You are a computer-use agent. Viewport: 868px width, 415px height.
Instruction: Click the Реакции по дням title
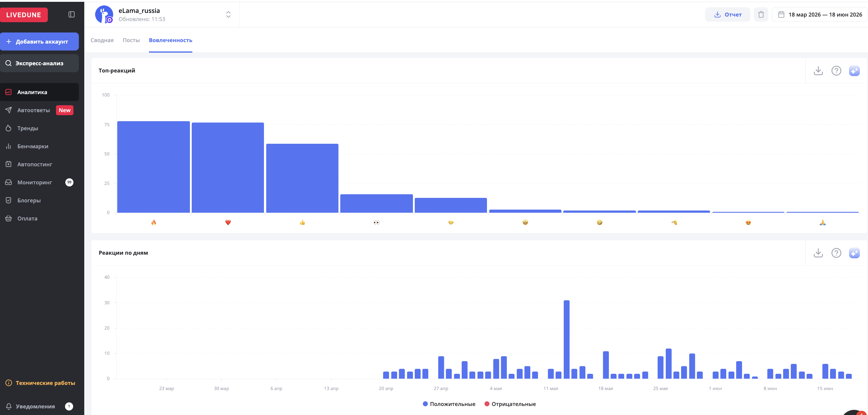[123, 253]
